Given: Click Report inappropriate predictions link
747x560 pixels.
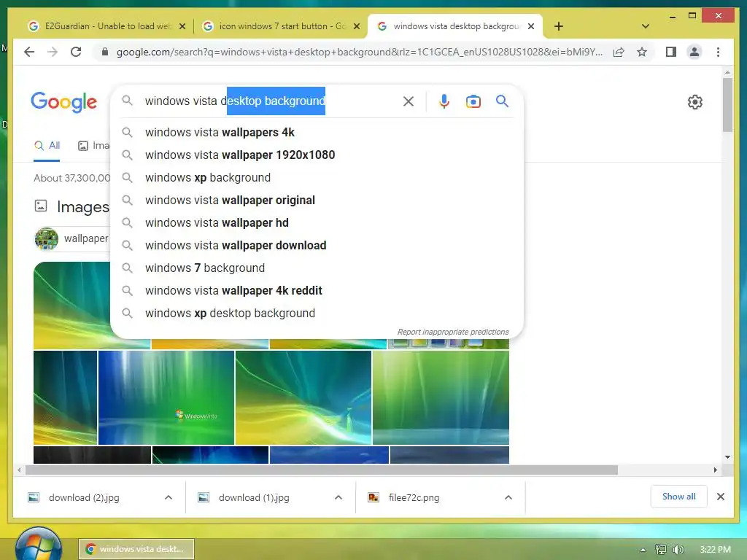Looking at the screenshot, I should pyautogui.click(x=453, y=332).
